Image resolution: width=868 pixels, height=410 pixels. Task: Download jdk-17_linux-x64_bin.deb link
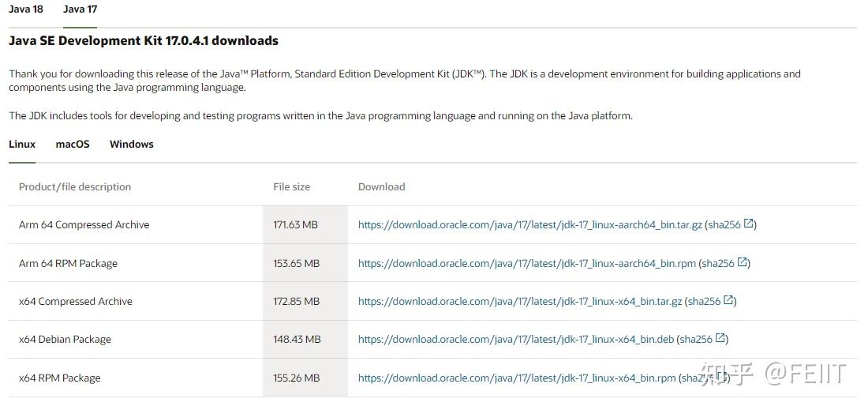coord(516,339)
